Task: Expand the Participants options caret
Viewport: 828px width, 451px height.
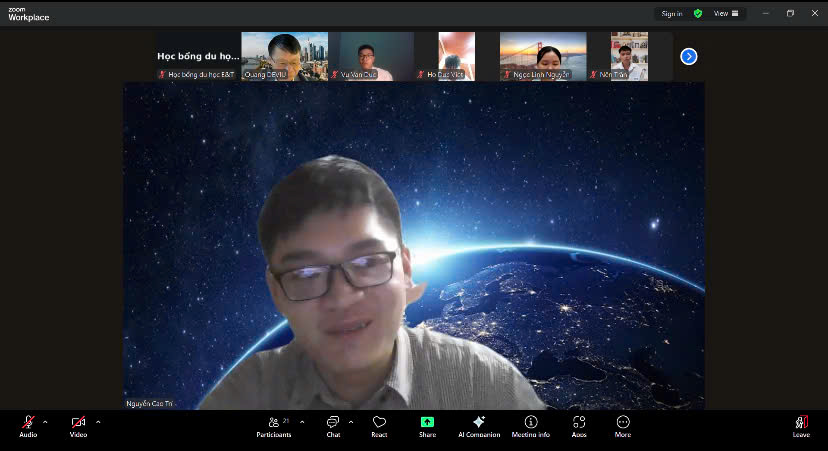Action: tap(302, 422)
